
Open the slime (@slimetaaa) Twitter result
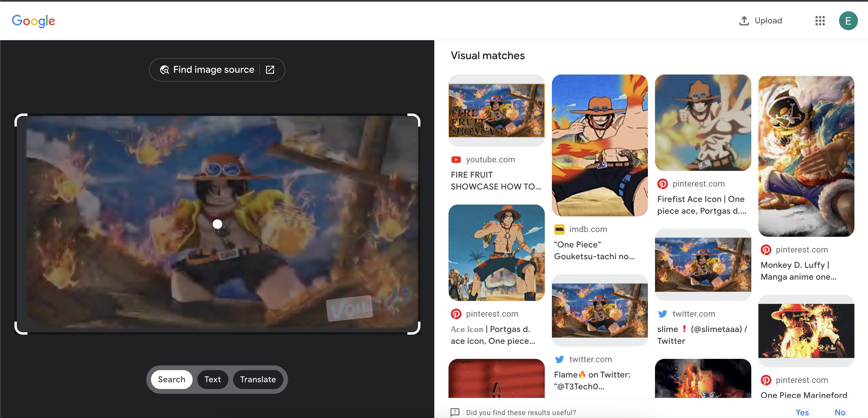pyautogui.click(x=702, y=335)
